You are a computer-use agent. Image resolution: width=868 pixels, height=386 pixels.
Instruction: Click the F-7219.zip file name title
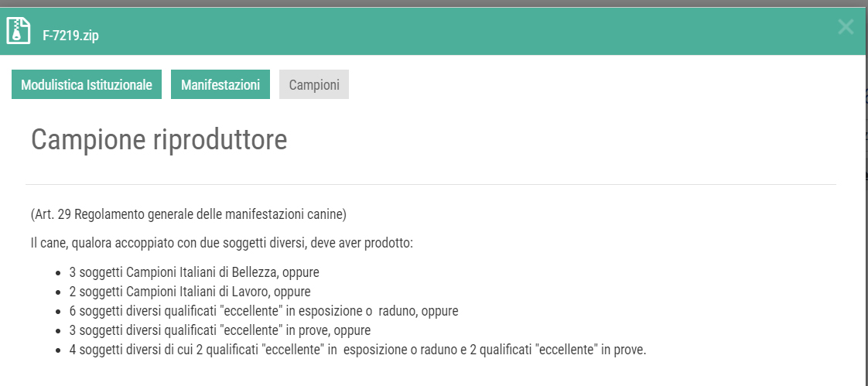(71, 36)
